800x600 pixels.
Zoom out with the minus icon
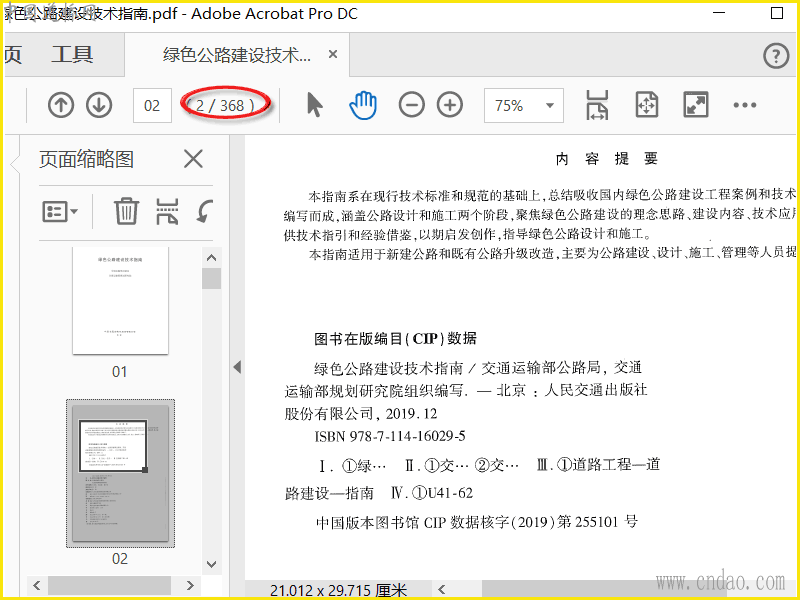411,105
